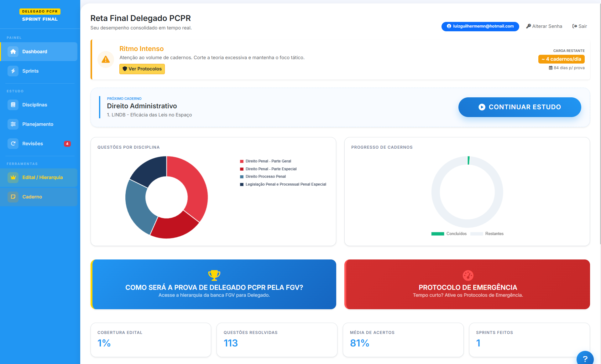Image resolution: width=601 pixels, height=364 pixels.
Task: Open Dashboard home icon in sidebar
Action: click(13, 52)
